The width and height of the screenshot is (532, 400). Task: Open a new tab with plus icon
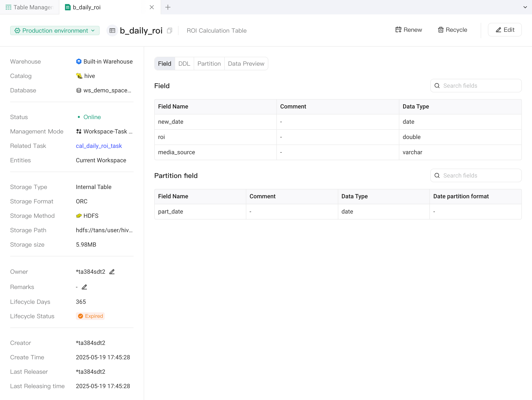tap(168, 7)
